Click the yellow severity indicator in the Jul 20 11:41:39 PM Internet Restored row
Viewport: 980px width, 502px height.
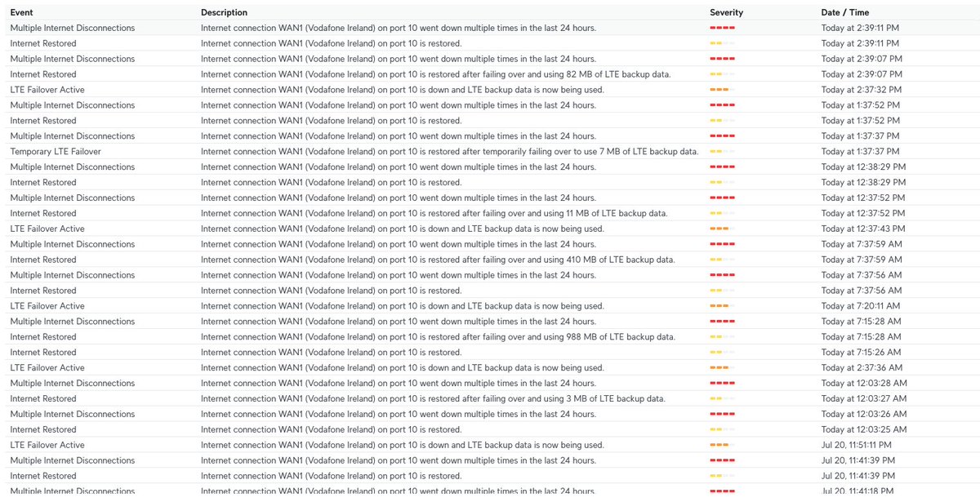point(722,477)
